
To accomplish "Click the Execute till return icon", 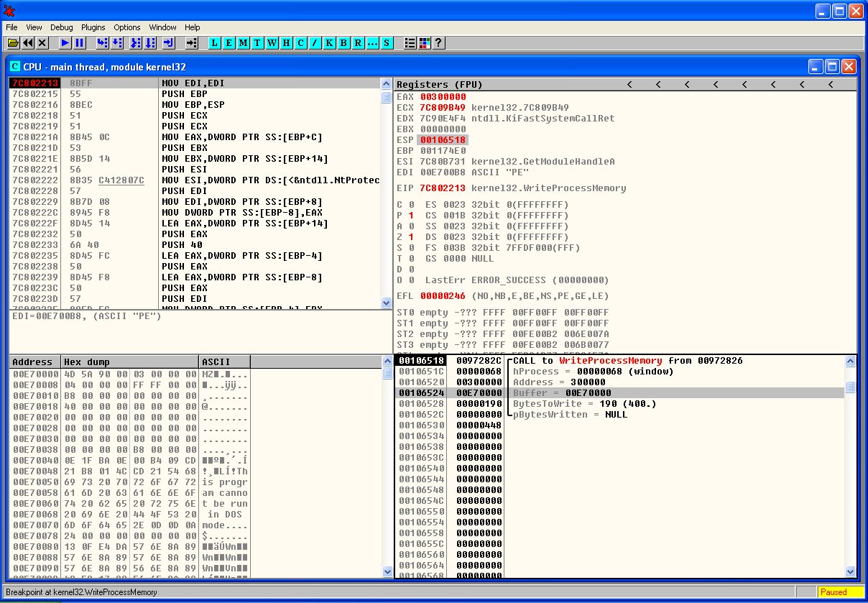I will (x=169, y=43).
